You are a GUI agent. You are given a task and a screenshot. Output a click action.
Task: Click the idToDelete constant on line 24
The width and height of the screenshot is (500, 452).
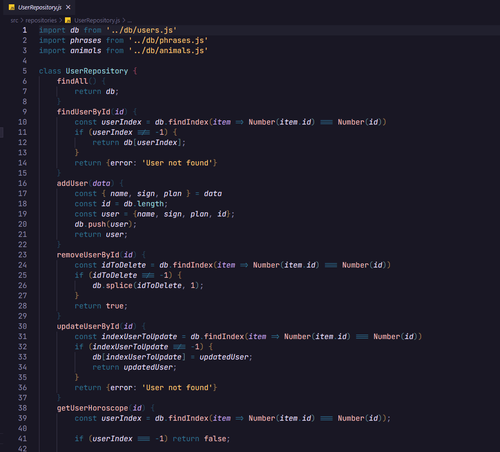124,265
